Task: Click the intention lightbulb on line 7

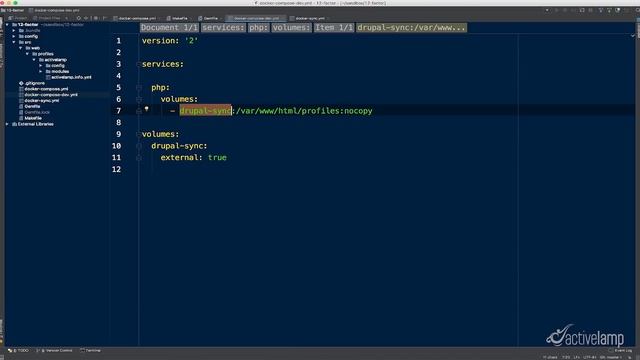Action: (147, 109)
